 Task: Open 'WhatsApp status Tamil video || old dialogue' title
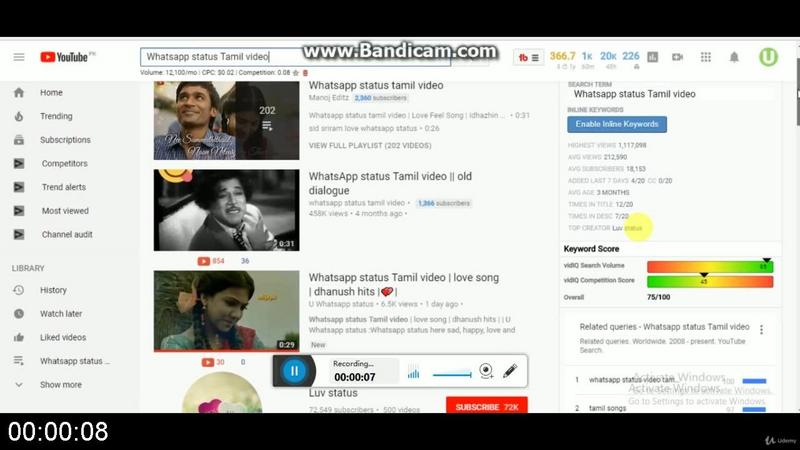pos(390,183)
